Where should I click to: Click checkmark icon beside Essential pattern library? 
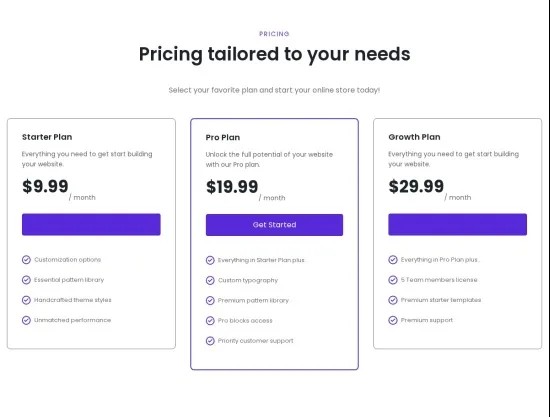point(26,280)
